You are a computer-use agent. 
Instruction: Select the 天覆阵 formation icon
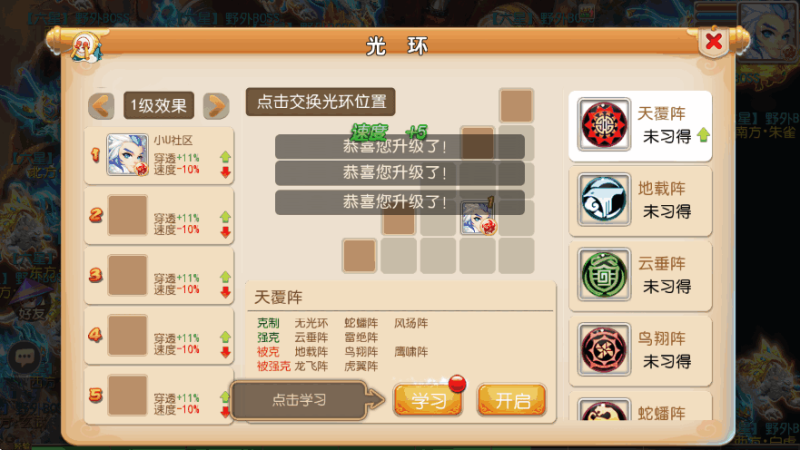pos(604,124)
